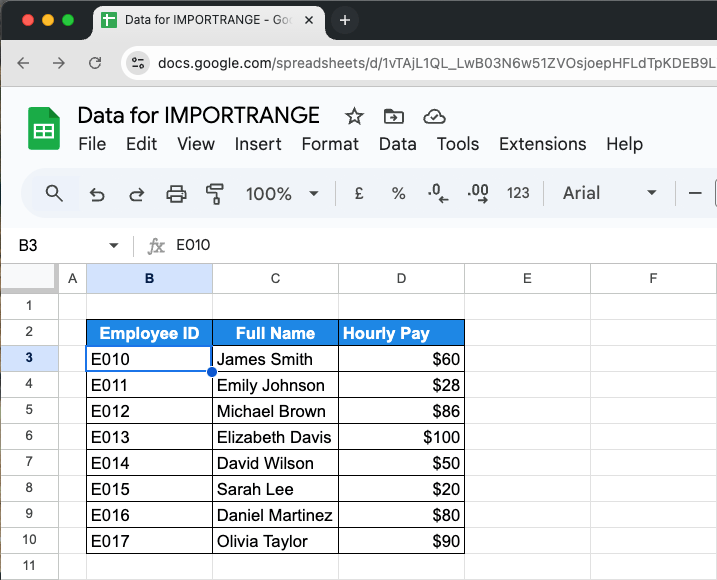Viewport: 717px width, 580px height.
Task: Select column C header
Action: tap(275, 279)
